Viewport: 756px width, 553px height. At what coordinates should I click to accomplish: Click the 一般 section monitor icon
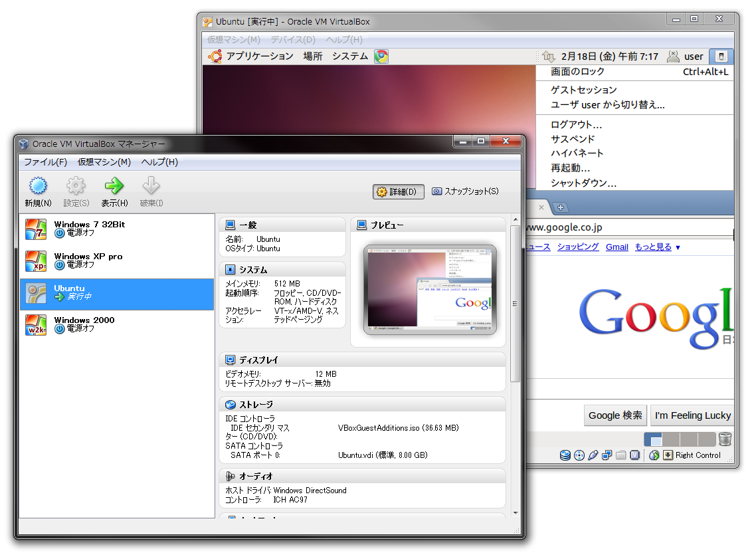point(231,225)
